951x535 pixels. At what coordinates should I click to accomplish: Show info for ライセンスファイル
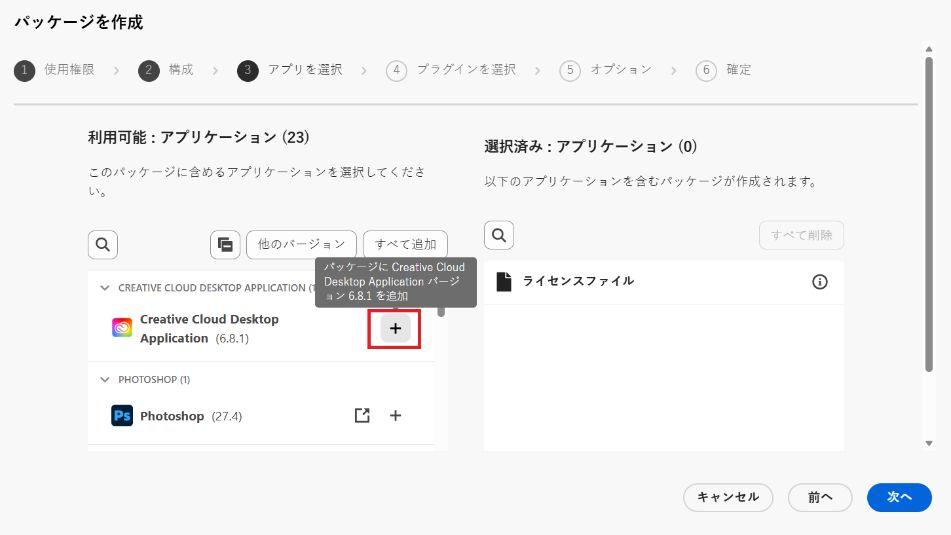pos(819,281)
